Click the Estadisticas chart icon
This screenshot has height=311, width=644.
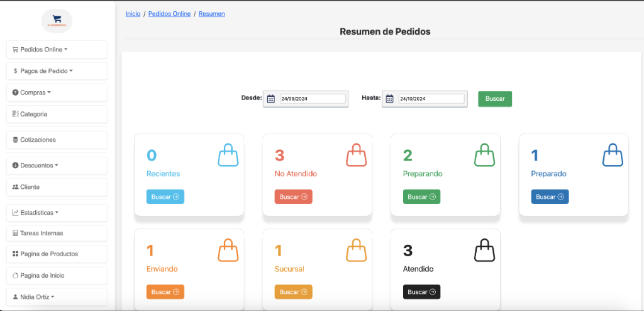coord(15,213)
